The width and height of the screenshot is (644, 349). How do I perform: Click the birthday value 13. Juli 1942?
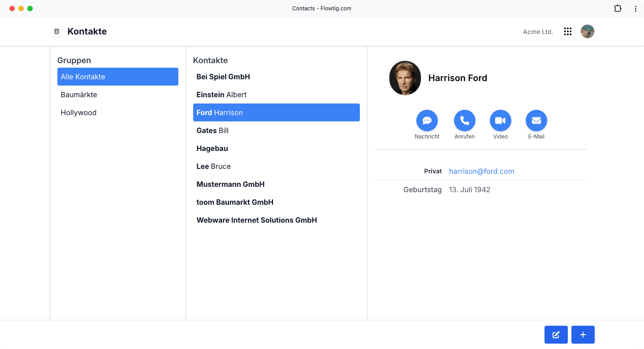470,190
